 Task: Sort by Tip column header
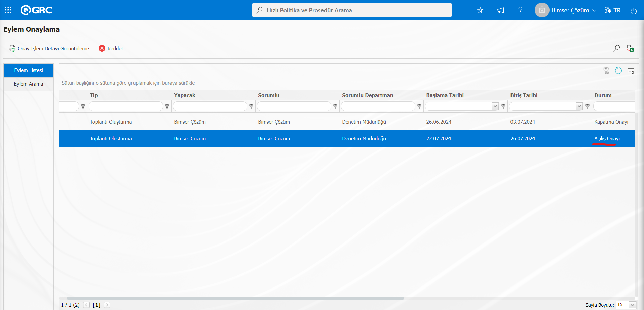point(94,95)
